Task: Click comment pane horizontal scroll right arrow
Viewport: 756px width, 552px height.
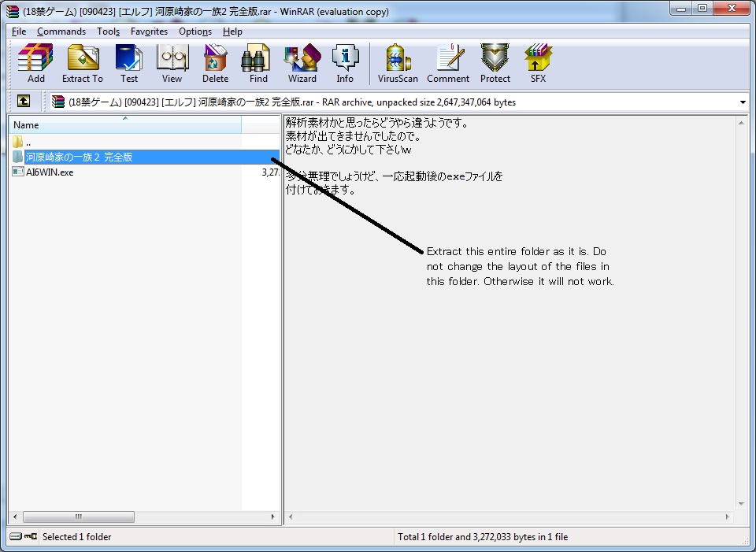Action: coord(728,517)
